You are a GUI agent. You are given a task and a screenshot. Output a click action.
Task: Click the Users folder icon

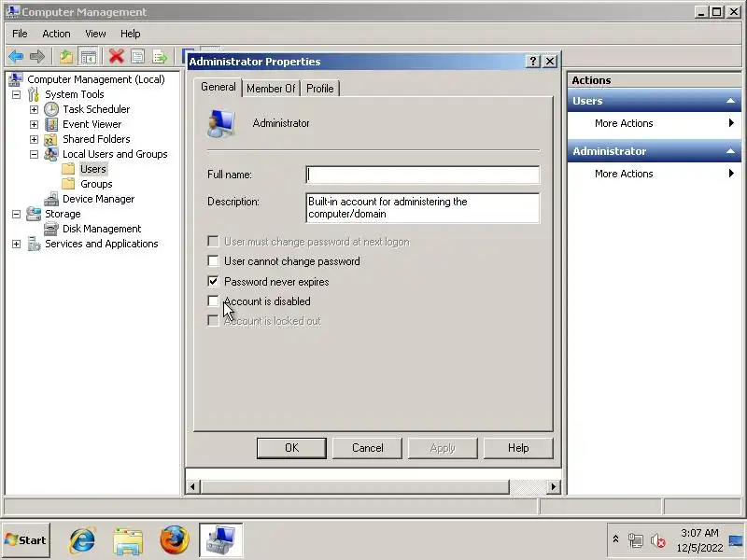[68, 169]
